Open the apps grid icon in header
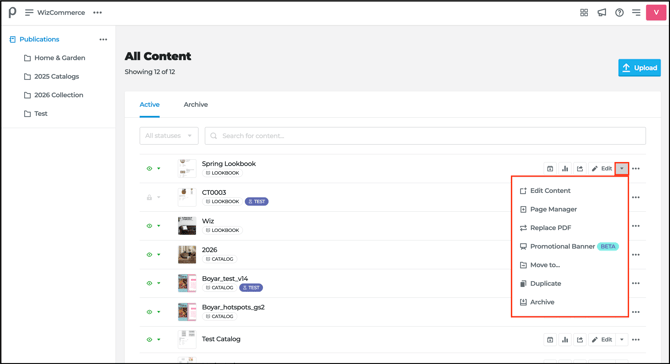This screenshot has width=670, height=364. coord(584,12)
